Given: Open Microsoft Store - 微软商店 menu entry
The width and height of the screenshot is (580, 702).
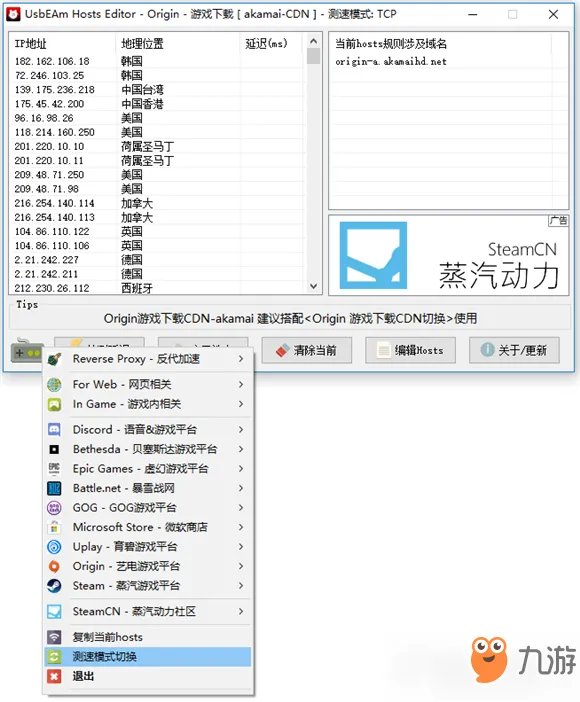Looking at the screenshot, I should pos(147,527).
